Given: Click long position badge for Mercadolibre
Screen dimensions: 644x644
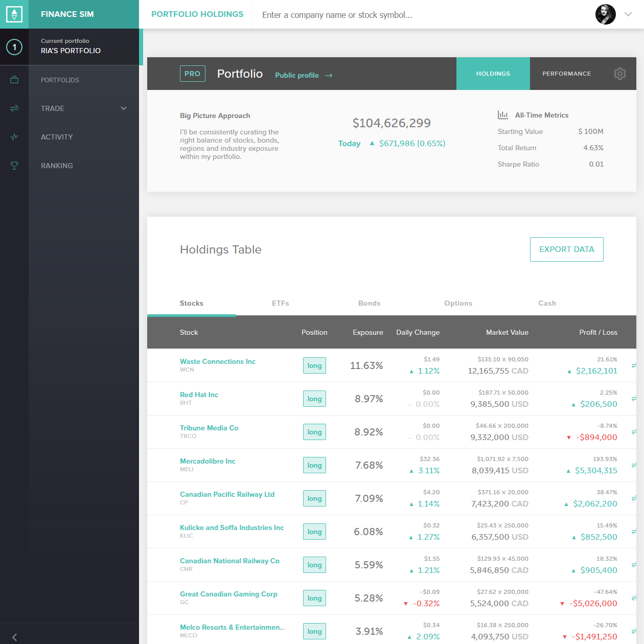Looking at the screenshot, I should point(314,465).
